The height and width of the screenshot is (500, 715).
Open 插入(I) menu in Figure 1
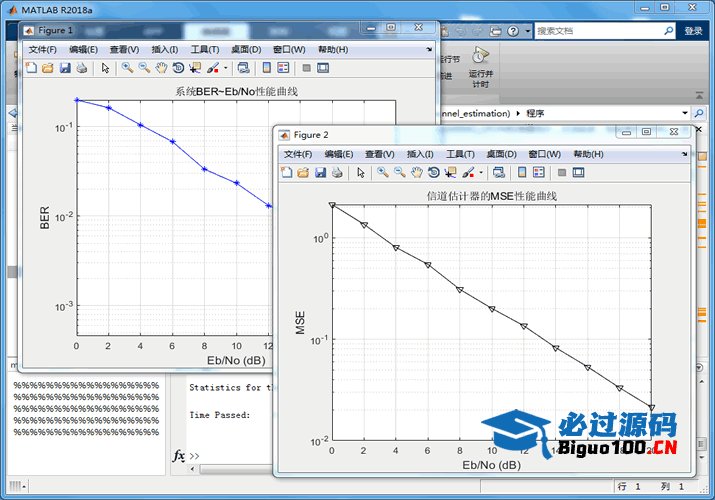click(x=165, y=50)
